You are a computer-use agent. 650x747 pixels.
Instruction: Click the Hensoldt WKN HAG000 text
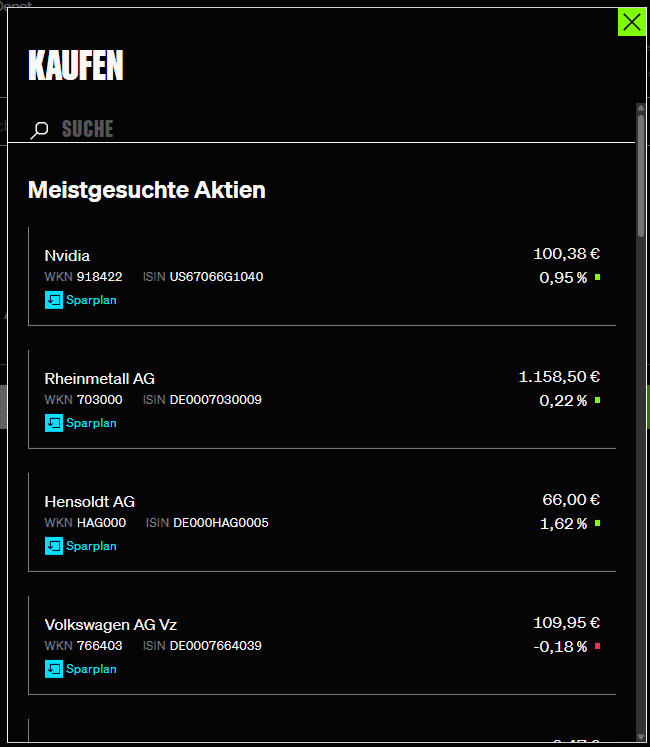click(x=101, y=522)
